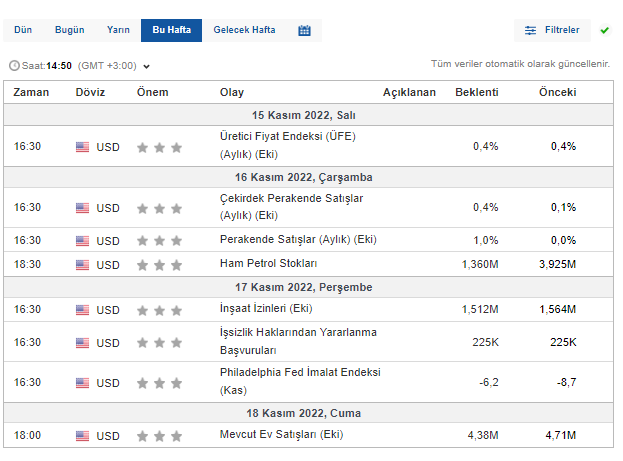The image size is (623, 461).
Task: Click importance stars for Perakende Satışlar (Aylık) row
Action: pos(160,240)
